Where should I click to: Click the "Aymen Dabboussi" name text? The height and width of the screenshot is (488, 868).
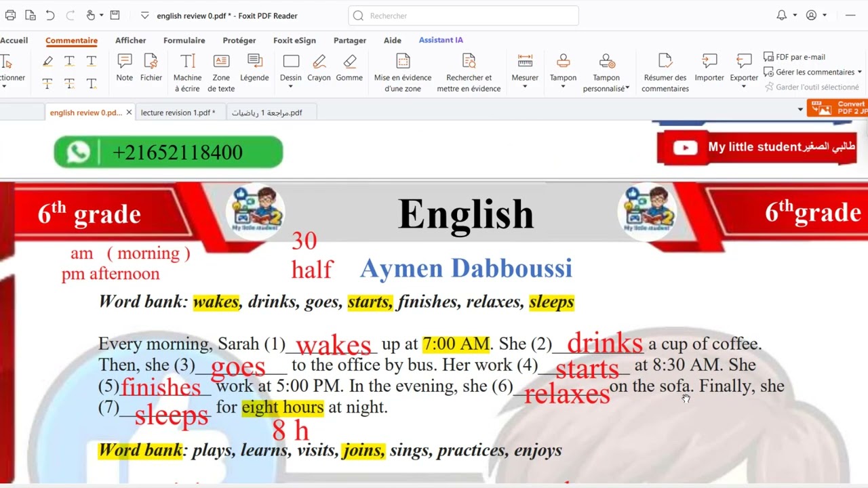coord(466,268)
